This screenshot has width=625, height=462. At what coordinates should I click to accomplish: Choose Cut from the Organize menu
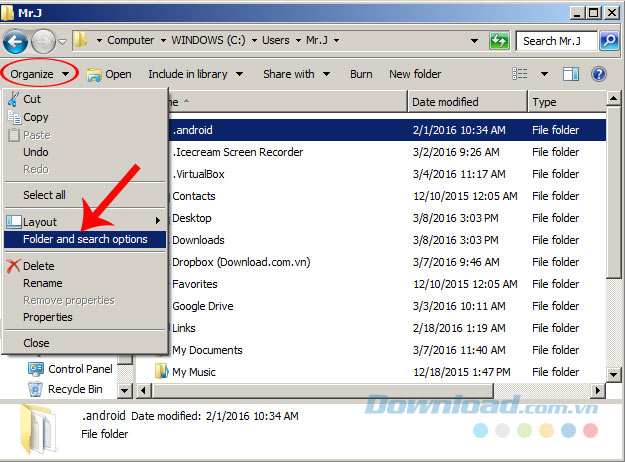(85, 99)
